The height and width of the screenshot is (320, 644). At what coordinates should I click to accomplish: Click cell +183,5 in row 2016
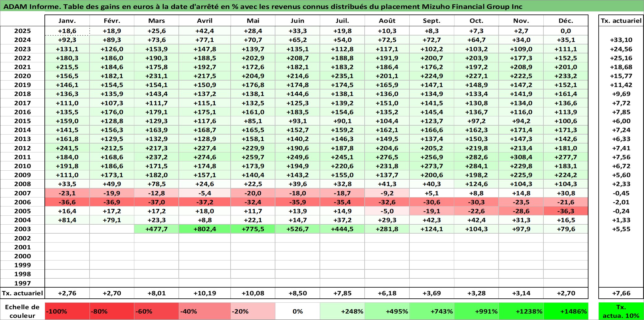tap(297, 112)
